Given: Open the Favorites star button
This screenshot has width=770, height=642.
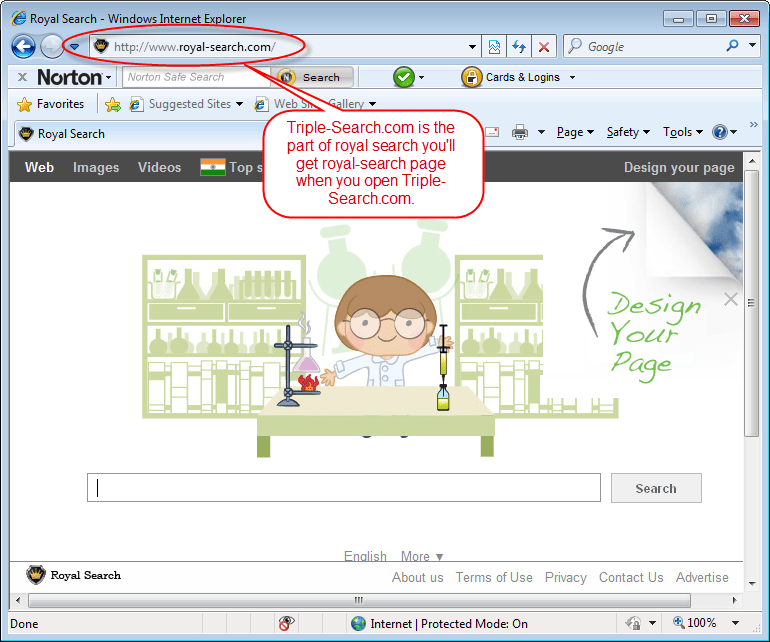Looking at the screenshot, I should [51, 104].
